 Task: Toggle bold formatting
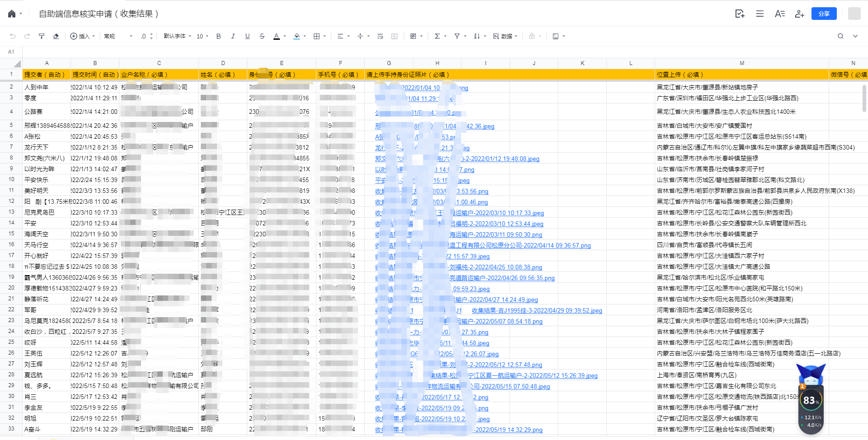coord(219,36)
